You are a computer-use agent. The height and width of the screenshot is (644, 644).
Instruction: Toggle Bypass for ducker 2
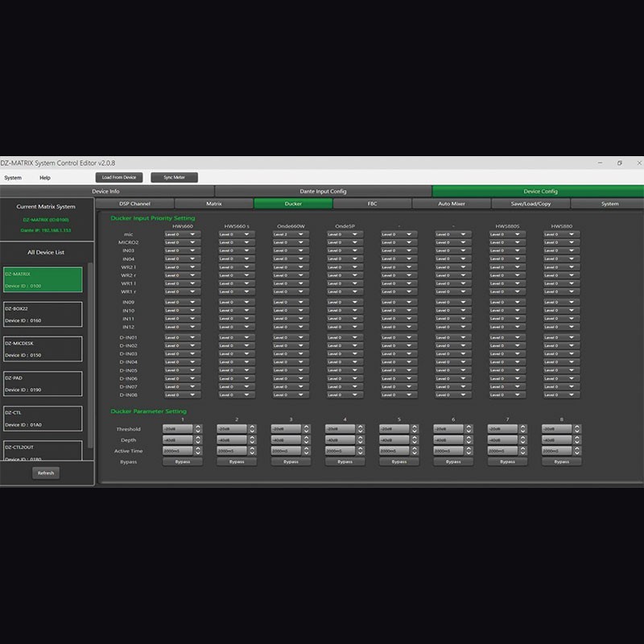pyautogui.click(x=237, y=462)
